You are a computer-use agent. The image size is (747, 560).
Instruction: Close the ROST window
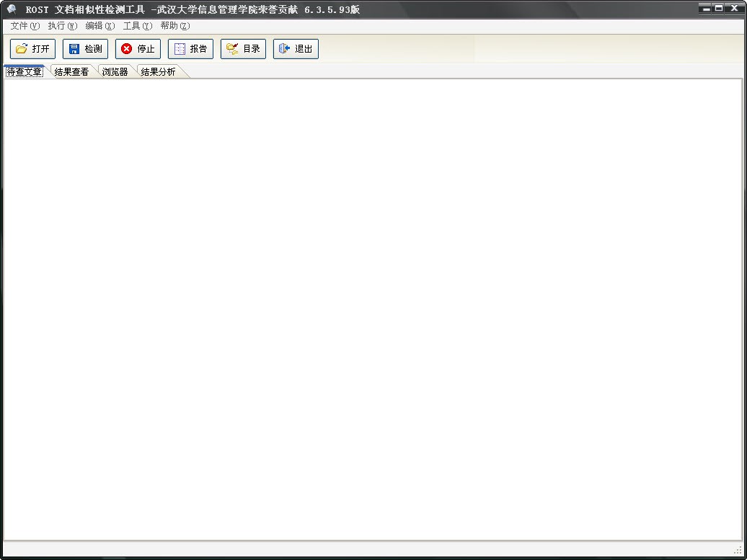pos(734,8)
